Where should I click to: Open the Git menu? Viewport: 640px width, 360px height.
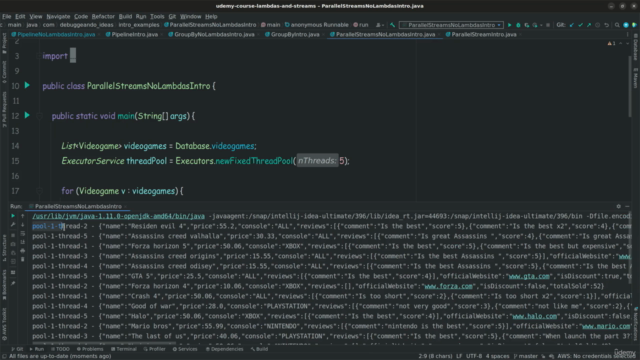click(x=172, y=16)
